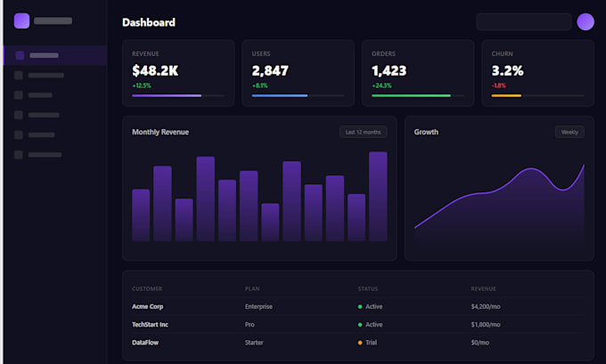606x364 pixels.
Task: Click the Monthly Revenue chart title
Action: click(x=160, y=132)
